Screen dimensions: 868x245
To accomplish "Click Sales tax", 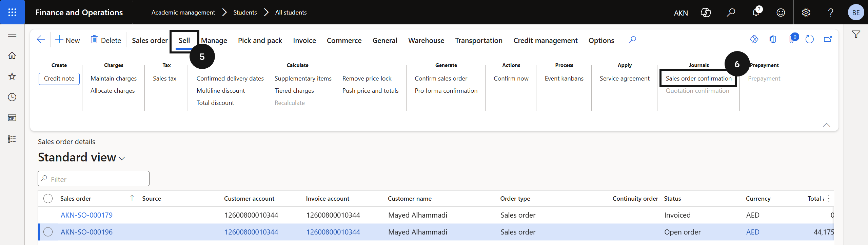I will [x=164, y=79].
